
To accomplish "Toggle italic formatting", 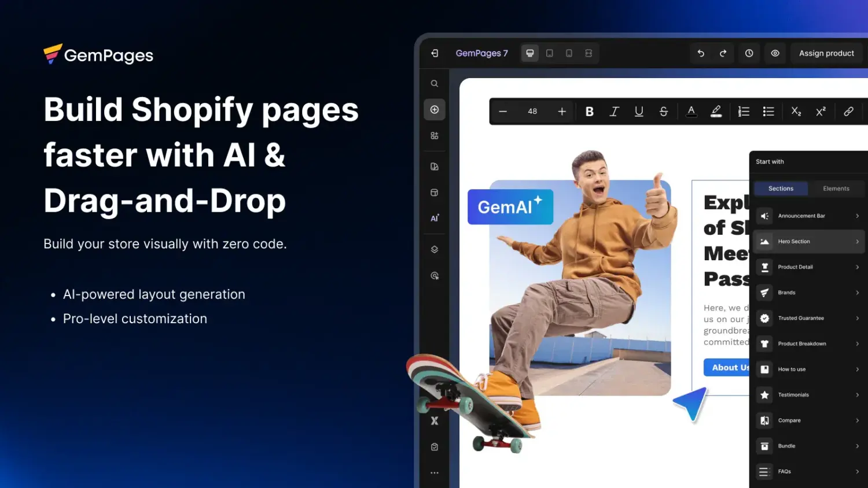I will click(614, 112).
